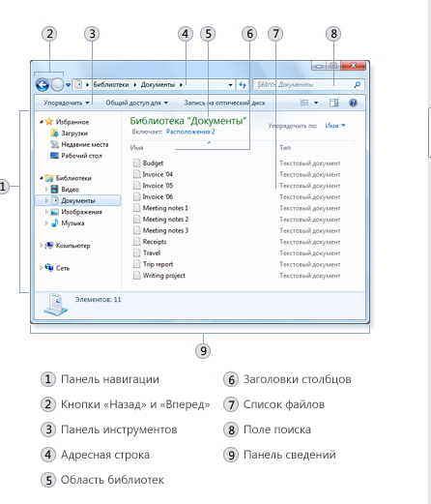
Task: Click the address bar folder icon
Action: click(x=78, y=85)
